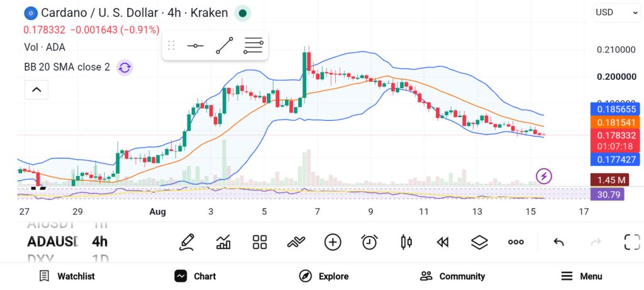Switch to the Watchlist tab
This screenshot has height=290, width=644.
pyautogui.click(x=67, y=276)
